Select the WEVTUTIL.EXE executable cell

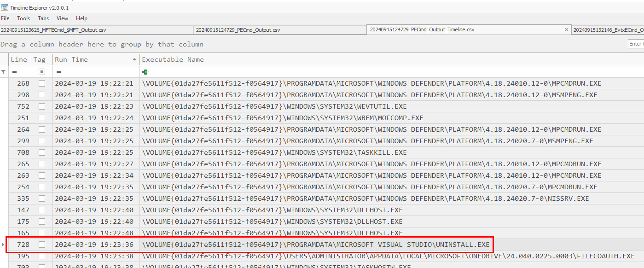392,106
